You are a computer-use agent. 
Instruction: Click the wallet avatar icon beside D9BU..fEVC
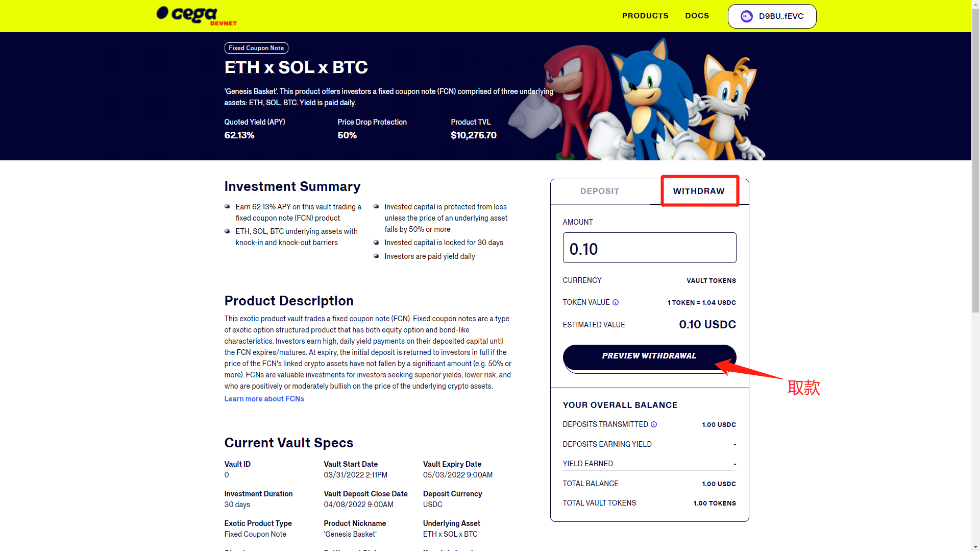point(747,16)
